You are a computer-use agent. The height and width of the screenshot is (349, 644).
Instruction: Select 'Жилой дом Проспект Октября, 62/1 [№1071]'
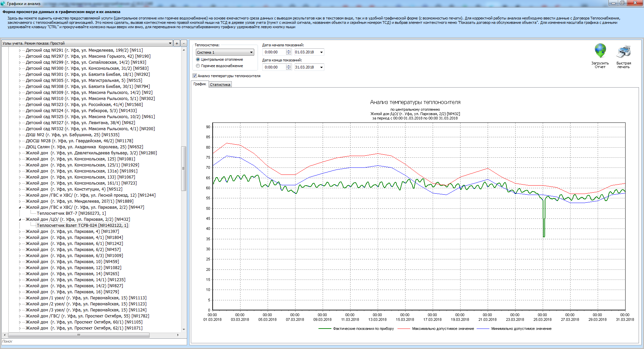pos(84,328)
